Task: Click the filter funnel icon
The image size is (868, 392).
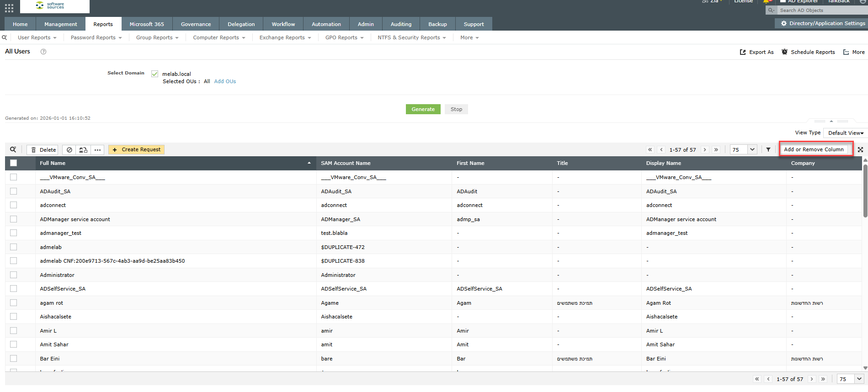Action: coord(768,149)
